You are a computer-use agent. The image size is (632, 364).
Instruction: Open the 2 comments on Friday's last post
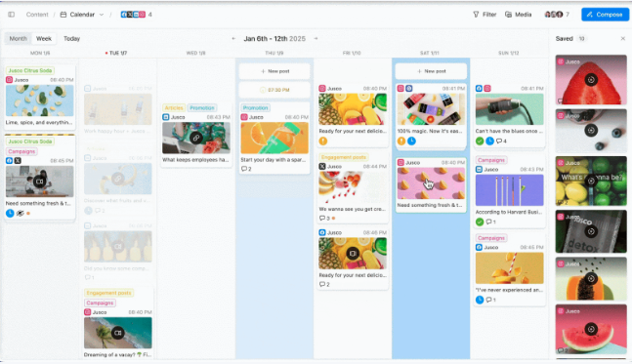click(324, 284)
